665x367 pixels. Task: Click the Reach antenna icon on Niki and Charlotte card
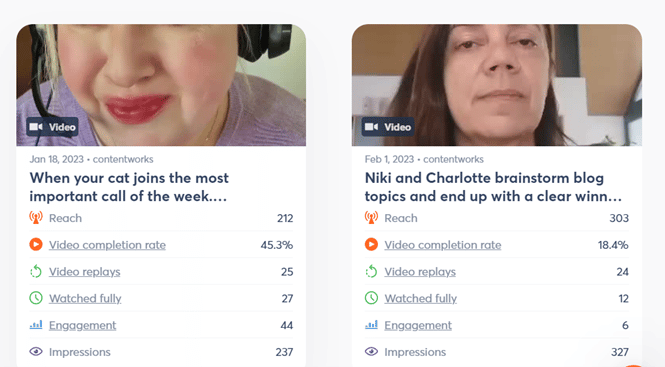tap(372, 218)
